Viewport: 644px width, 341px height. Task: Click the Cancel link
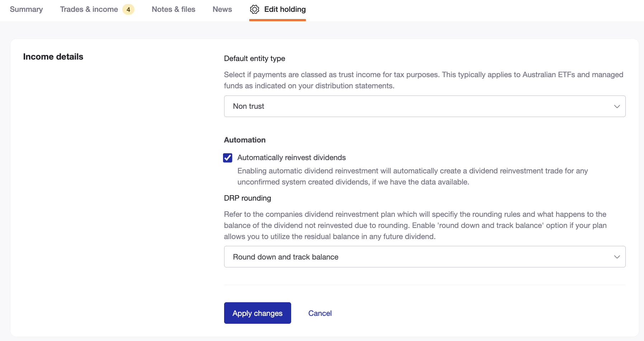319,313
